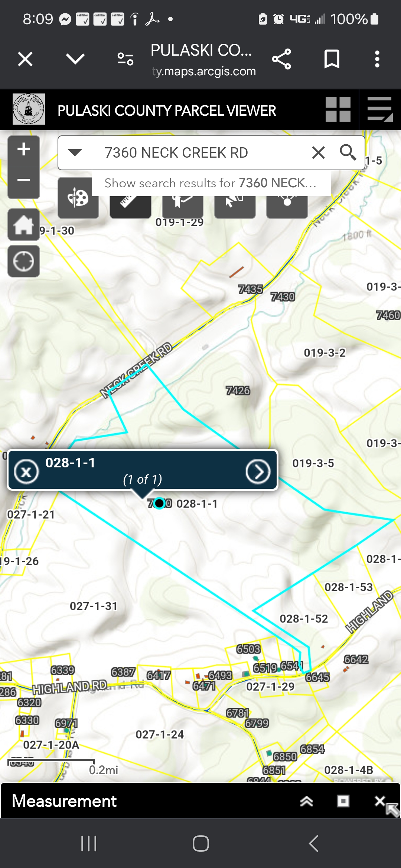The width and height of the screenshot is (401, 868).
Task: Maximize the Measurement panel
Action: tap(343, 801)
